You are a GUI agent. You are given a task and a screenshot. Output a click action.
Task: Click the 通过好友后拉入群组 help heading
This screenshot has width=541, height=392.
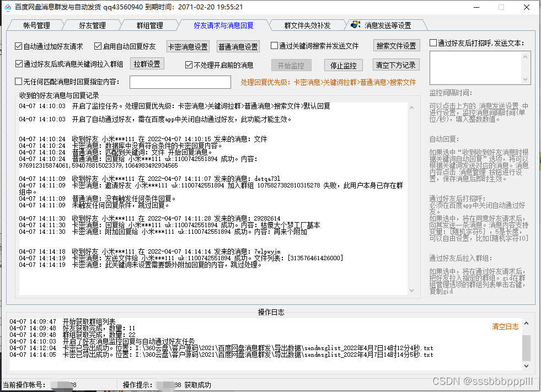tap(460, 258)
